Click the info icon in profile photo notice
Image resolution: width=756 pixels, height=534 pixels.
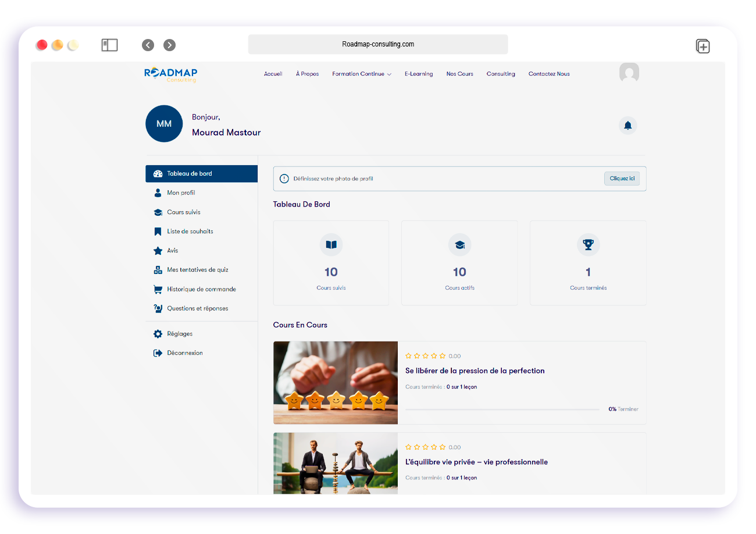point(284,179)
